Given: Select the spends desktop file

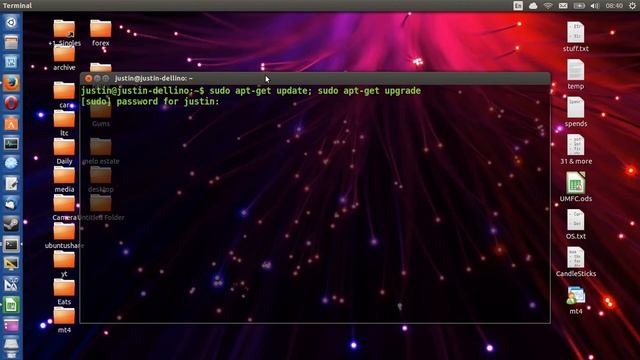Looking at the screenshot, I should 576,112.
